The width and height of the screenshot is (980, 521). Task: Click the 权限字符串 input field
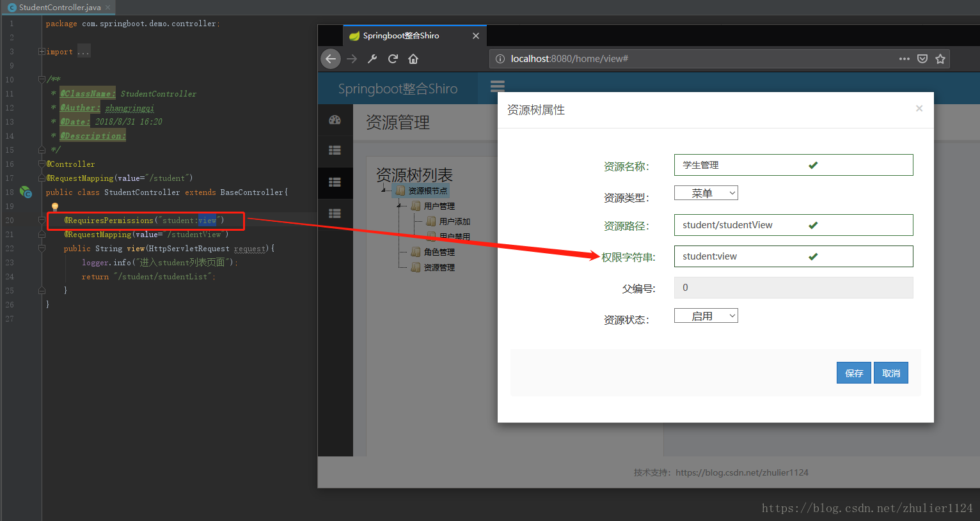[793, 256]
